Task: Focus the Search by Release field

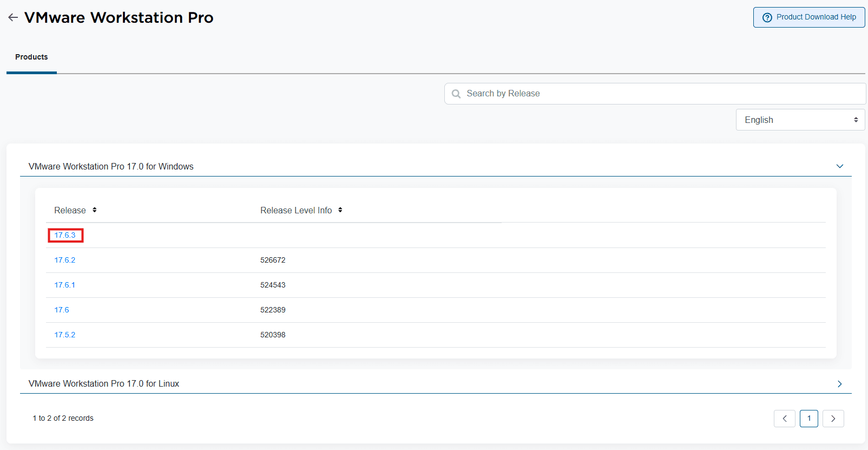Action: 655,94
